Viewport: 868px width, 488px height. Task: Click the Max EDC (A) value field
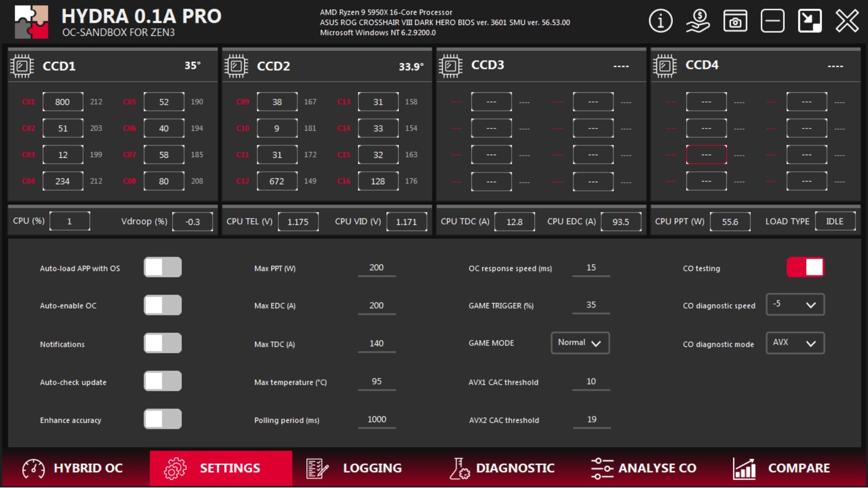(x=376, y=306)
